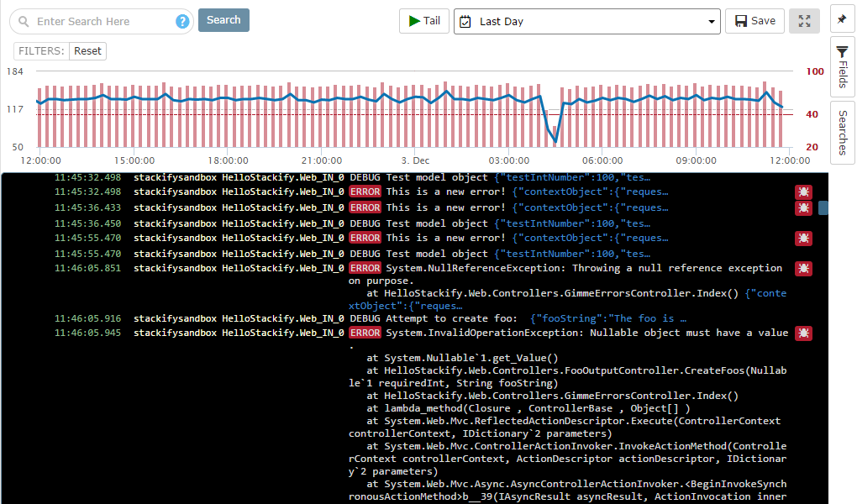Open the bug icon for the 11:45:55.470 error

[803, 239]
